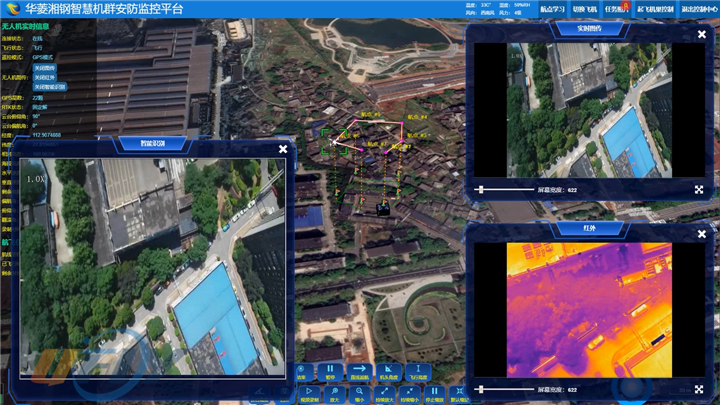Close the 实时图传 panel
The image size is (720, 405).
click(702, 34)
